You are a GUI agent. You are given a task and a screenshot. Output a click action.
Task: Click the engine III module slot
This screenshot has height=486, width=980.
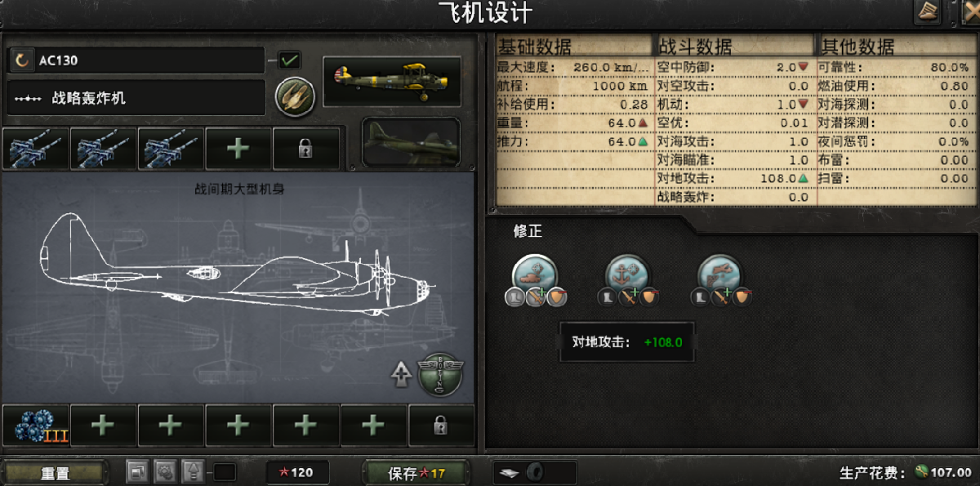pyautogui.click(x=35, y=426)
